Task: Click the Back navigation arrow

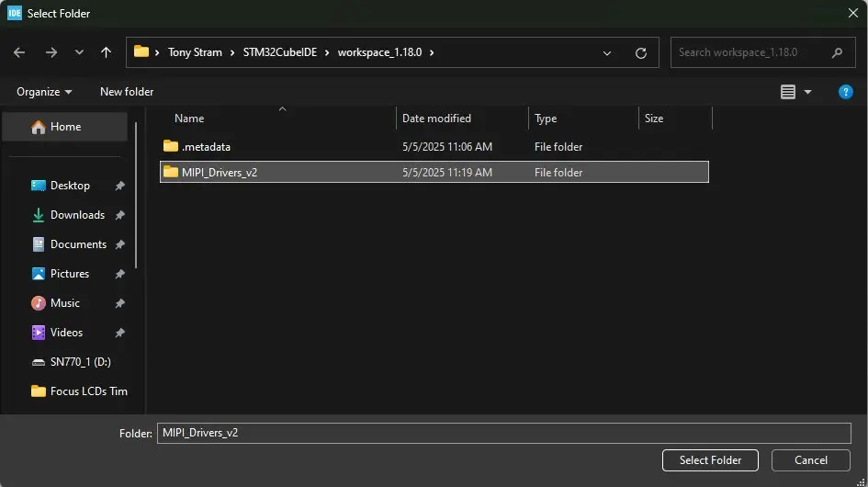Action: 19,52
